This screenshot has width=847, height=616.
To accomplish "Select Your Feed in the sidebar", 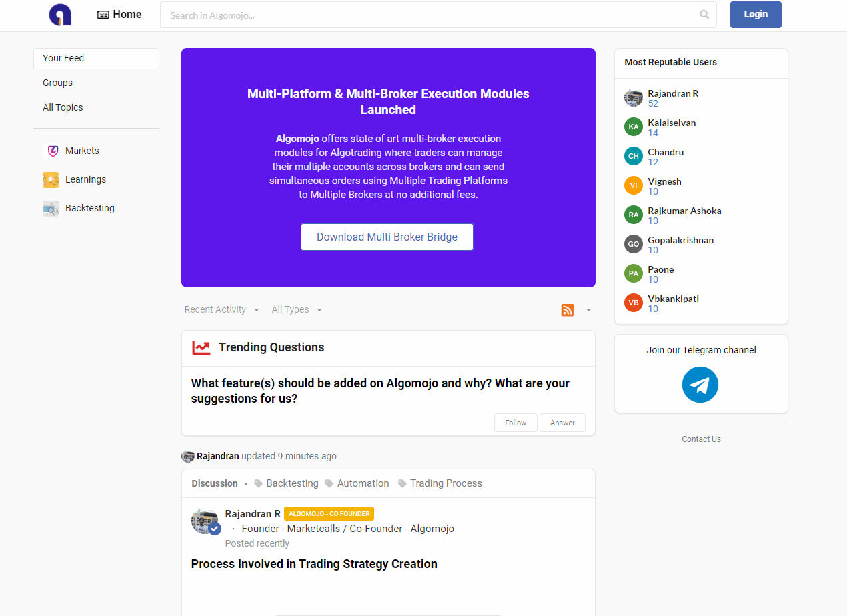I will pos(96,58).
